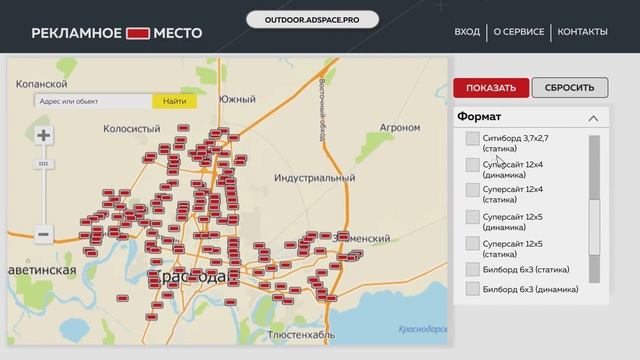Check Суперсайт 12x5 (статика) checkbox

pos(473,243)
